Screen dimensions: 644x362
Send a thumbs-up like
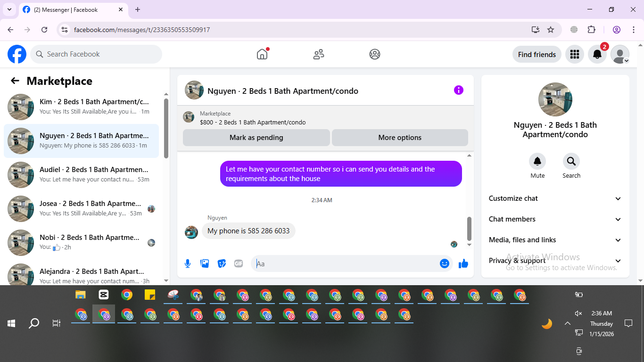pyautogui.click(x=463, y=263)
